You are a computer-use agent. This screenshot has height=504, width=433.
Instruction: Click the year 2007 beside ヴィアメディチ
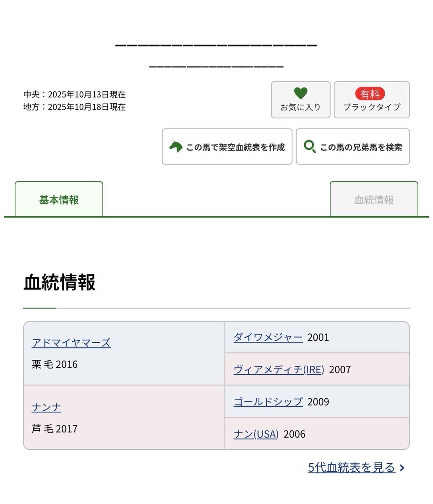(x=340, y=370)
